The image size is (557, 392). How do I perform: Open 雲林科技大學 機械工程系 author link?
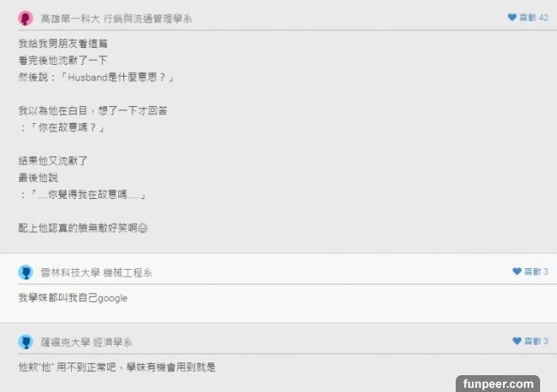[96, 273]
